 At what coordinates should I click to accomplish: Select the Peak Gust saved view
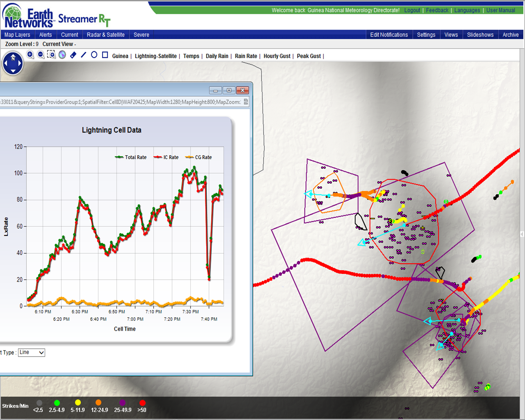pos(309,56)
